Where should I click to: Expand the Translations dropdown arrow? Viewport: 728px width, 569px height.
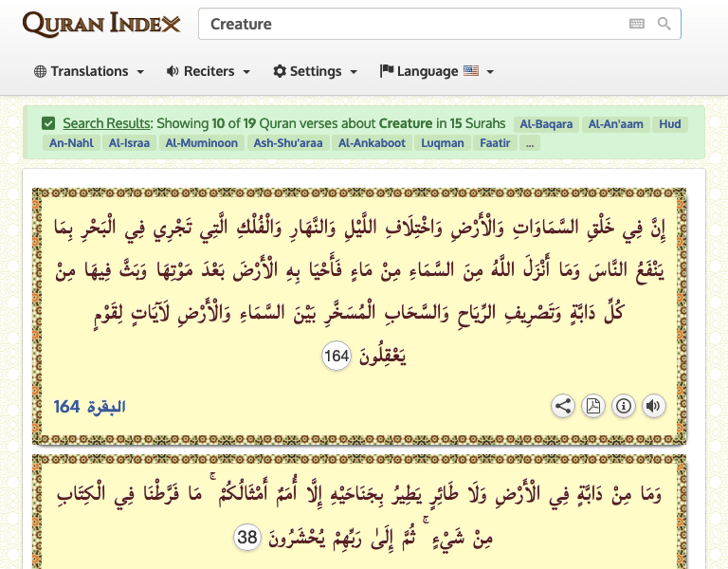click(140, 72)
